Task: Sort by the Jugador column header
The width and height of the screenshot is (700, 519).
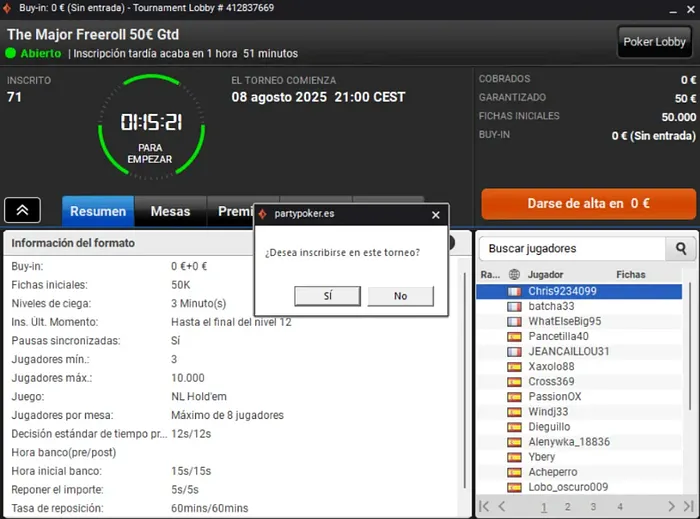Action: (x=546, y=274)
